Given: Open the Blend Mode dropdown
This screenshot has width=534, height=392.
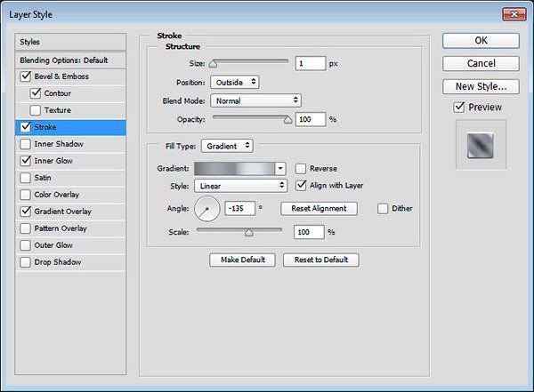Looking at the screenshot, I should coord(255,100).
